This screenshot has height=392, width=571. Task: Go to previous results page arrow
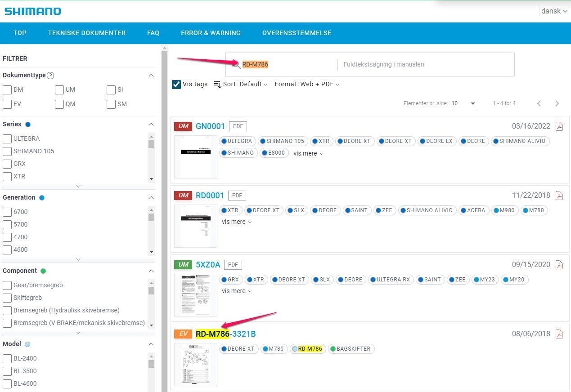click(539, 103)
